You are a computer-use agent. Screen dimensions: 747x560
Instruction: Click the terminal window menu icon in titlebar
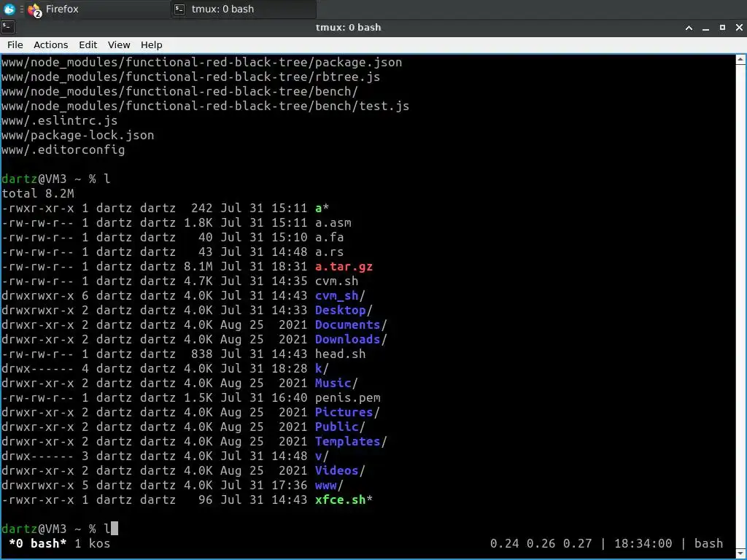[7, 27]
